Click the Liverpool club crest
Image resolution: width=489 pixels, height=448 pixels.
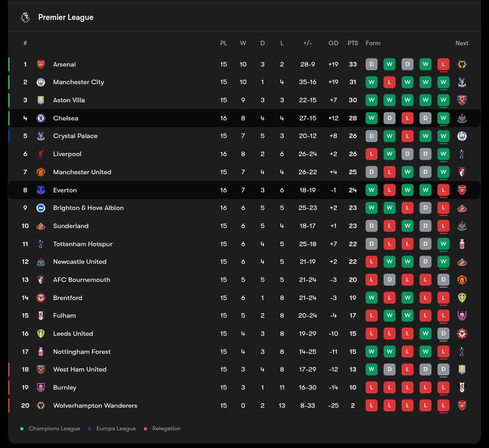[41, 154]
